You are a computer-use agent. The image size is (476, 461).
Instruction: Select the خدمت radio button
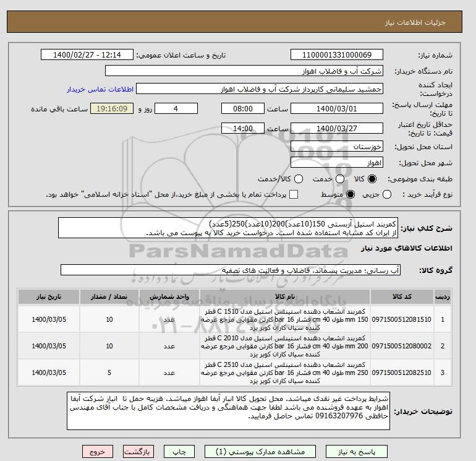coord(340,179)
